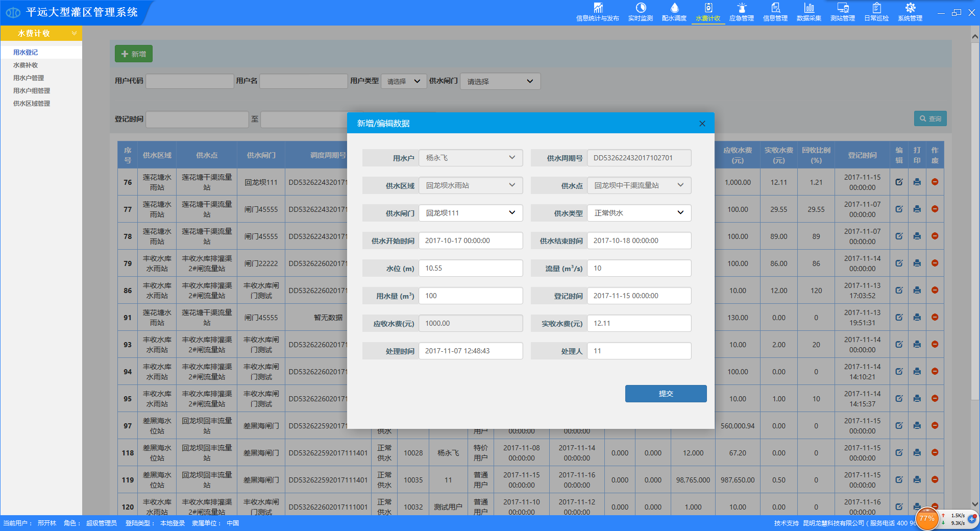Click the 供水开始时间 field in dialog
The image size is (980, 531).
471,240
